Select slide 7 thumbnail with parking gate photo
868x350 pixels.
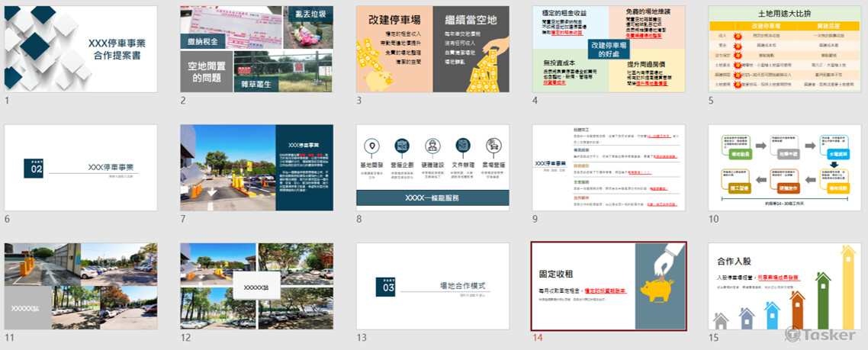click(257, 168)
